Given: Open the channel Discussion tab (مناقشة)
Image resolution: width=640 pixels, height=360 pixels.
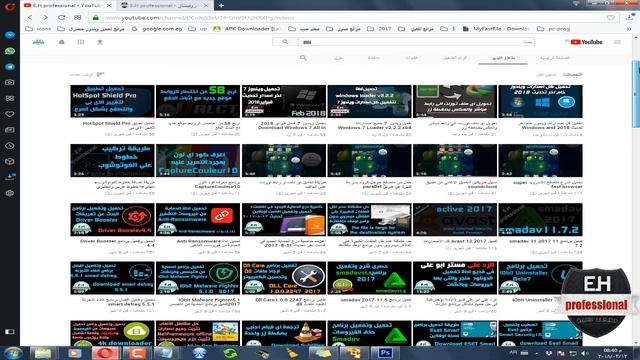Looking at the screenshot, I should (x=373, y=58).
